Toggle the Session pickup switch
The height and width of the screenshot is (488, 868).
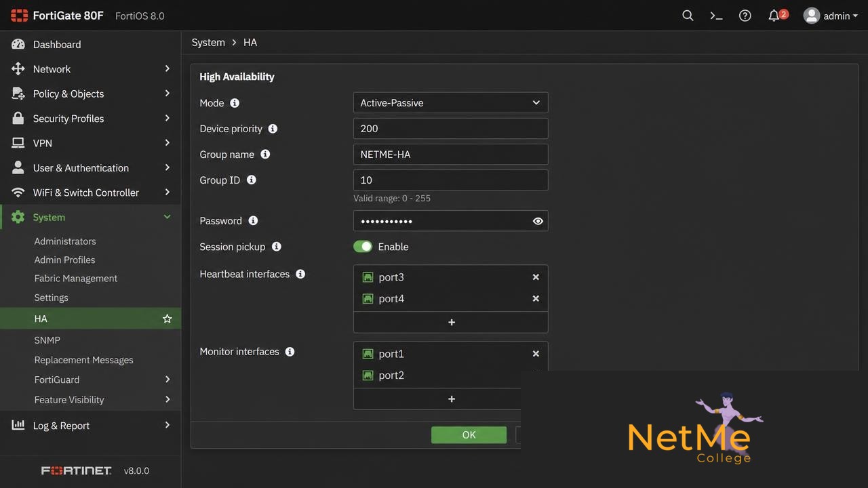[x=363, y=247]
